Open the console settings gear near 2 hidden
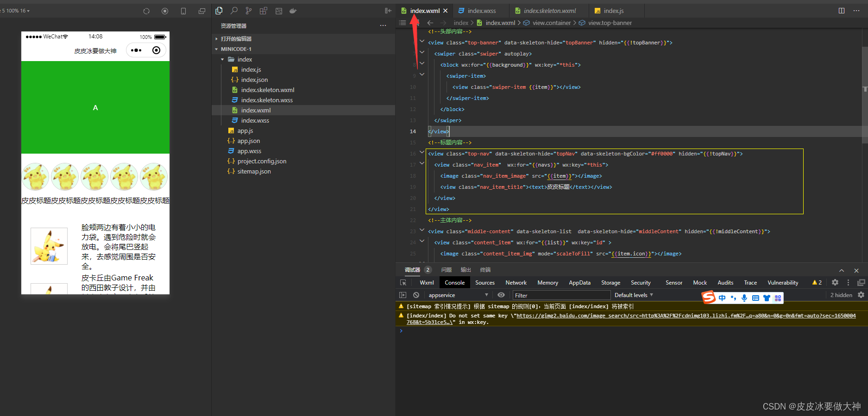 [x=861, y=295]
